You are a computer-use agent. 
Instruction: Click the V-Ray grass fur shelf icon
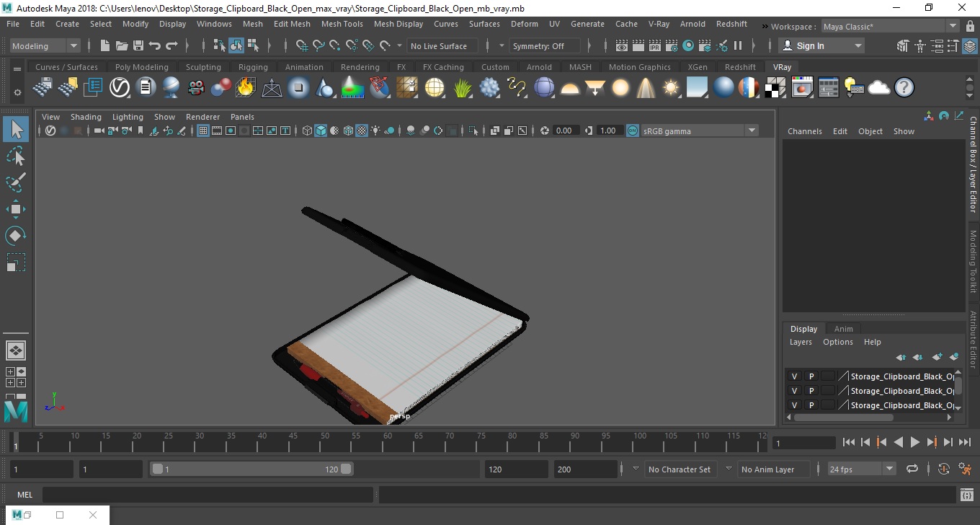[x=463, y=88]
